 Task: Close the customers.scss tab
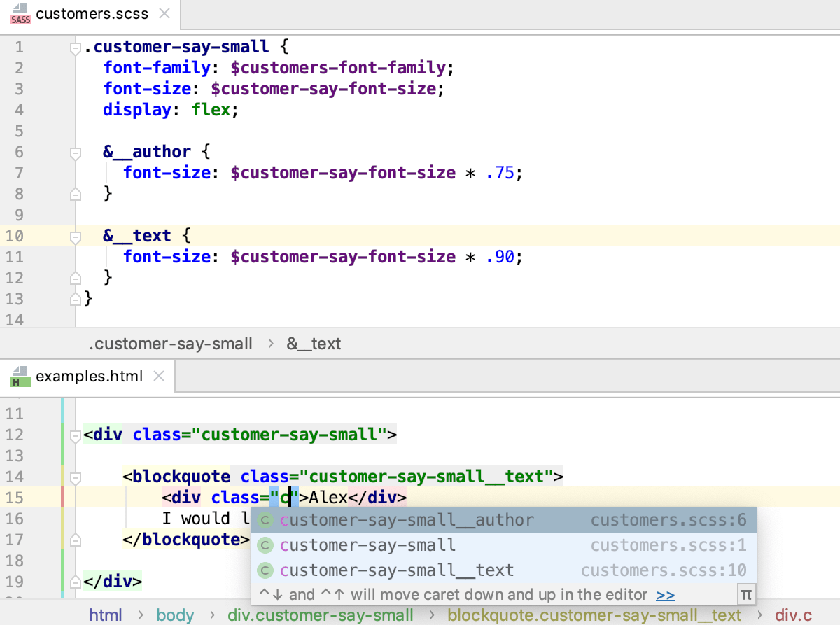164,13
